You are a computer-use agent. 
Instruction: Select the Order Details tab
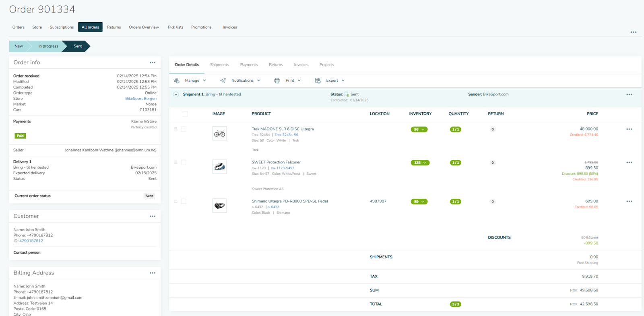point(187,65)
